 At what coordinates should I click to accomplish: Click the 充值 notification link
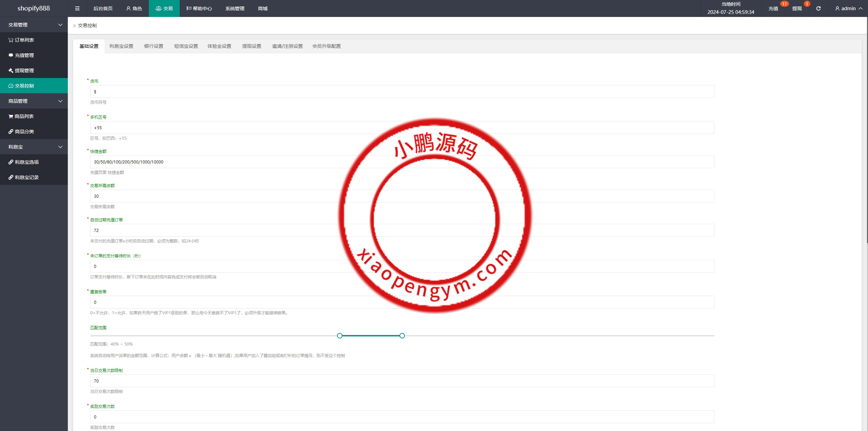(x=773, y=8)
